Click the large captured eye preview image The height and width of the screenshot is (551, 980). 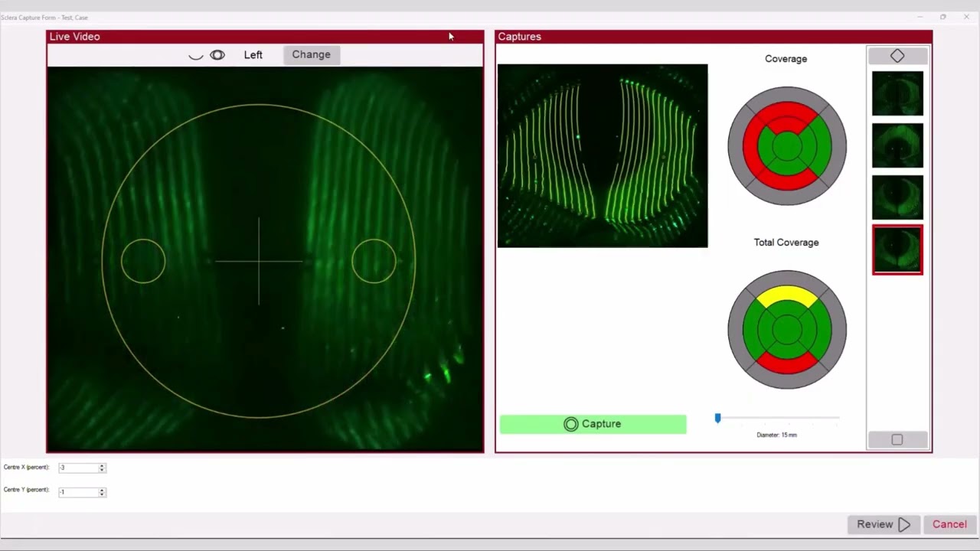603,155
